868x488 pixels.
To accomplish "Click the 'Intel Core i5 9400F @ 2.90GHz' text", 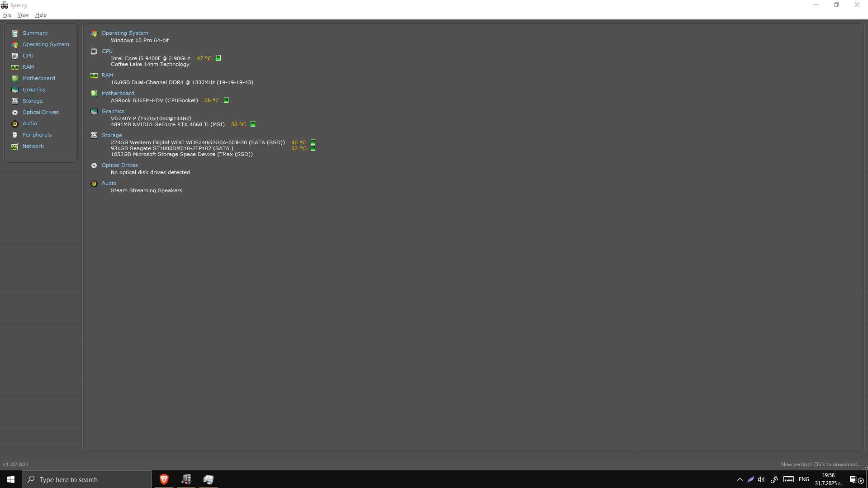I will point(151,58).
